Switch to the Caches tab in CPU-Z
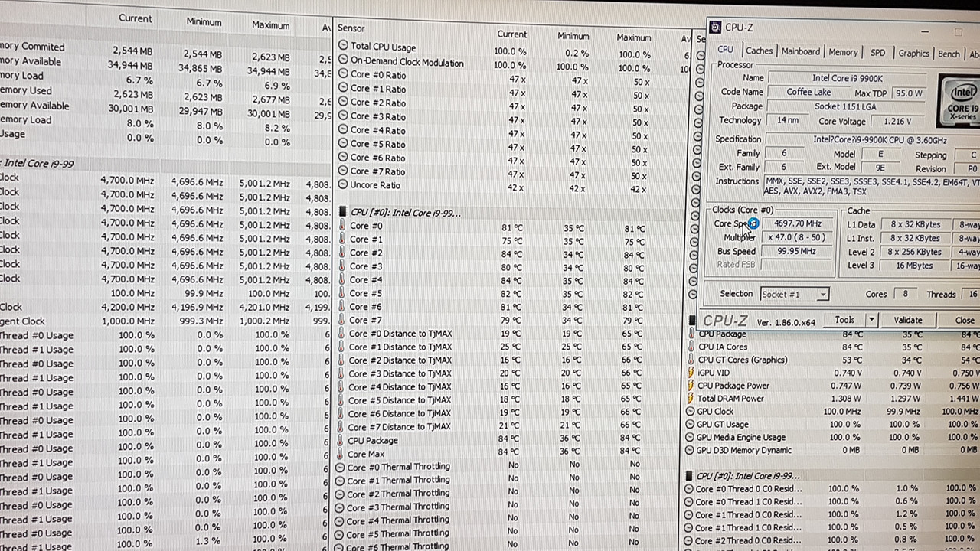Image resolution: width=980 pixels, height=551 pixels. (x=759, y=51)
